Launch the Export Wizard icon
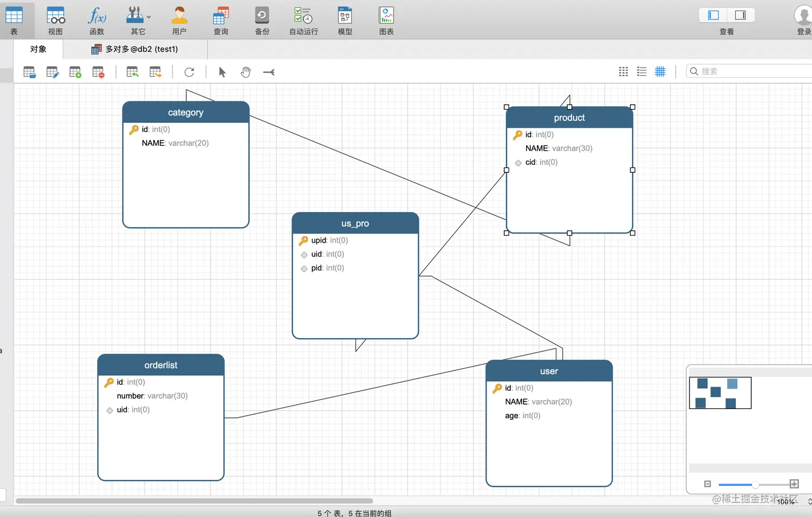812x518 pixels. pos(155,72)
